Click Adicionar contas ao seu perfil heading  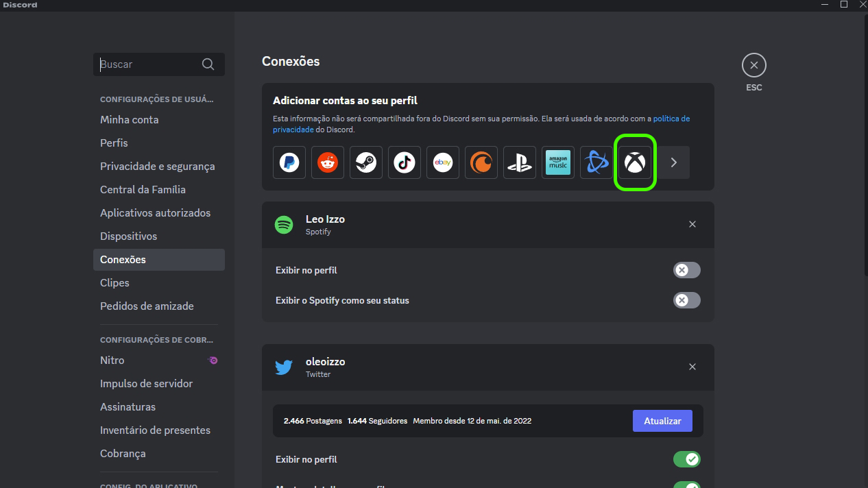click(345, 101)
